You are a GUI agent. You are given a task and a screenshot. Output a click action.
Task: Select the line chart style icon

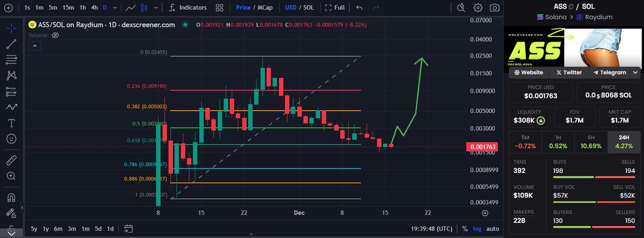point(130,8)
